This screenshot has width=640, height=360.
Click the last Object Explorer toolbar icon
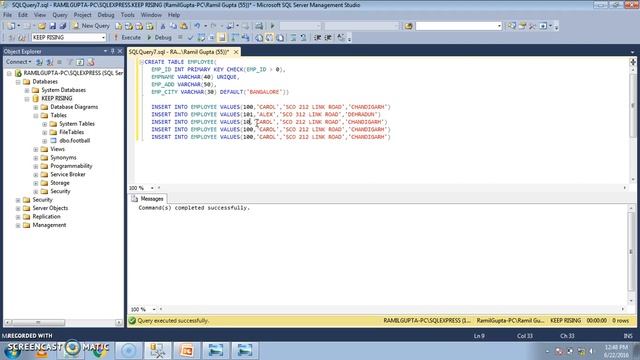[91, 62]
